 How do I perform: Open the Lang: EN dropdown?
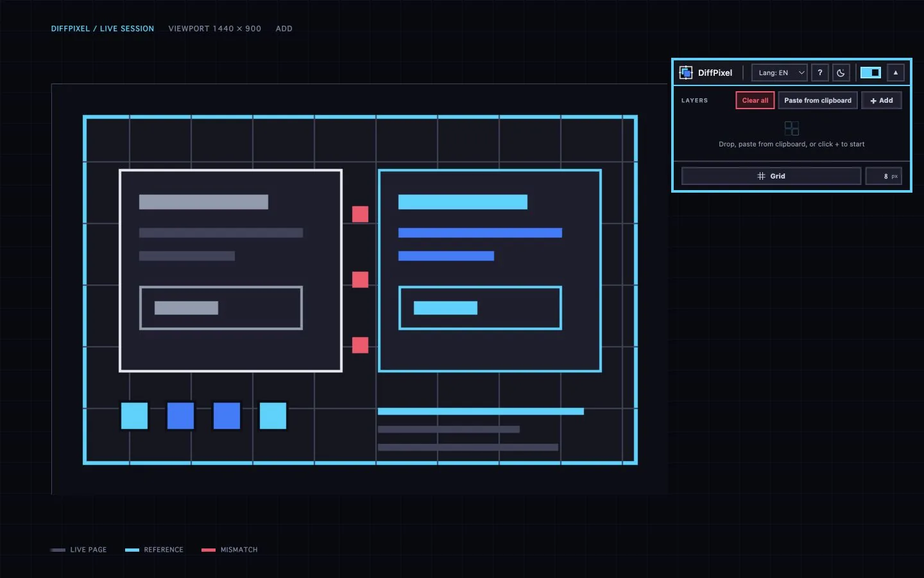(779, 73)
